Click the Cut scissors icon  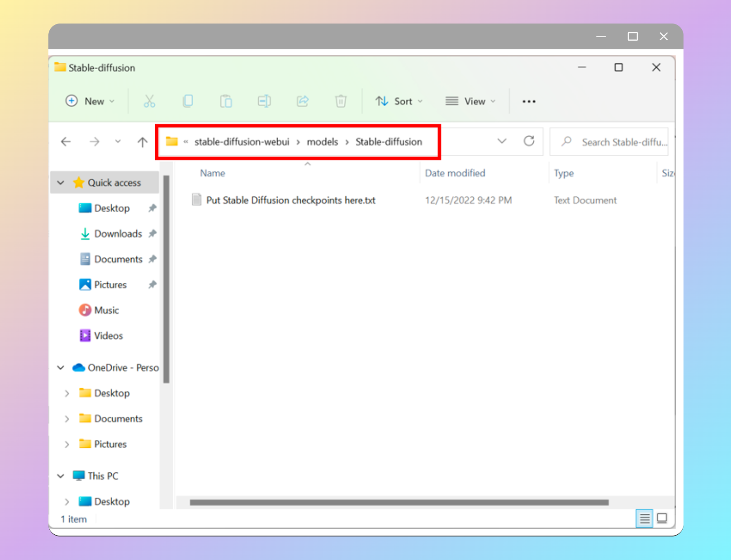point(149,101)
